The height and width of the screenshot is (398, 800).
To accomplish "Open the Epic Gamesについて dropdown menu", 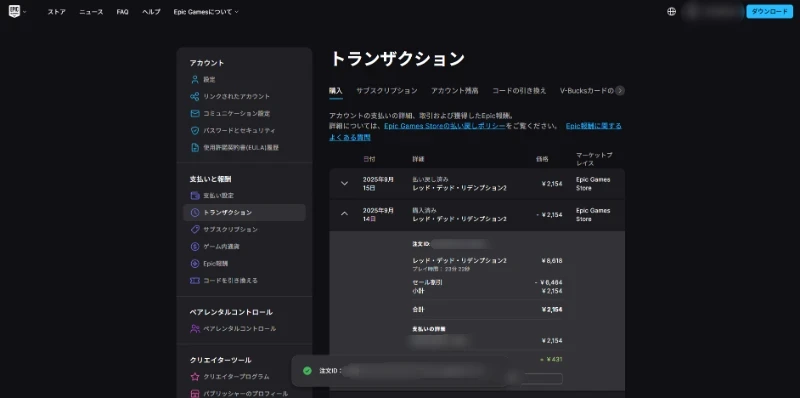I will [206, 12].
